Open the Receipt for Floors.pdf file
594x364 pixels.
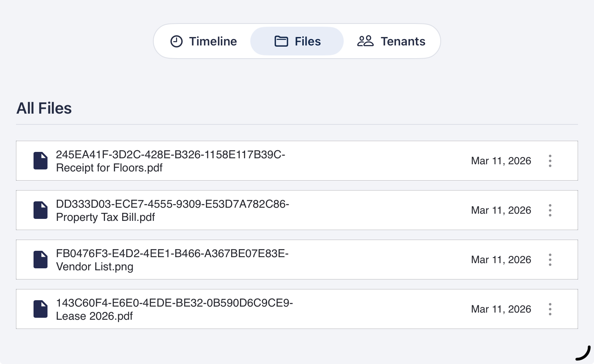click(x=170, y=161)
